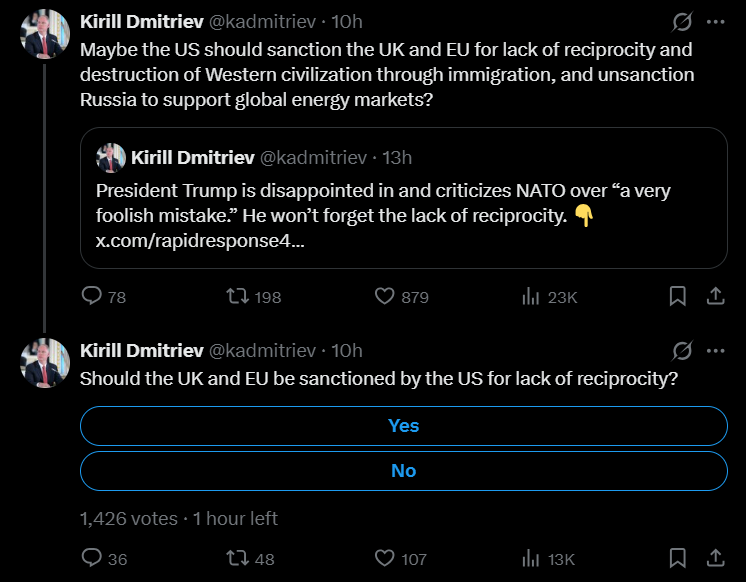Click Grok icon on the first post
The width and height of the screenshot is (746, 582).
click(x=683, y=21)
